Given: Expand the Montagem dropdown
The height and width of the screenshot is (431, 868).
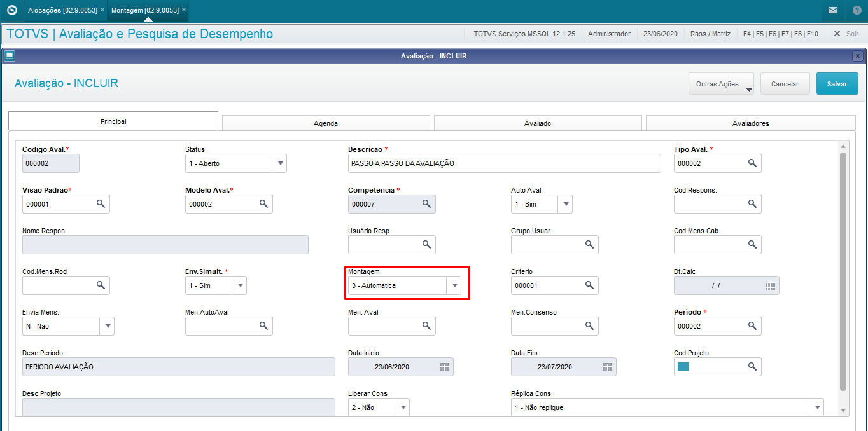Looking at the screenshot, I should [454, 285].
